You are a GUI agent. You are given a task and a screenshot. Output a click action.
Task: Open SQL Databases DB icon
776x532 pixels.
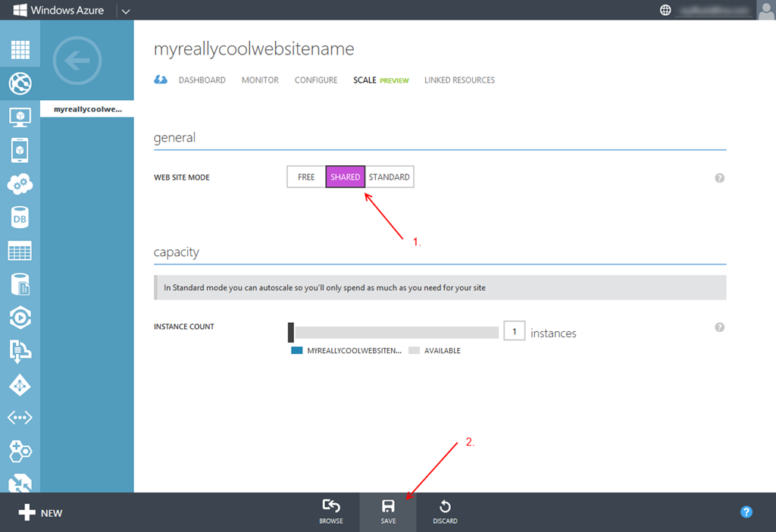pos(20,217)
